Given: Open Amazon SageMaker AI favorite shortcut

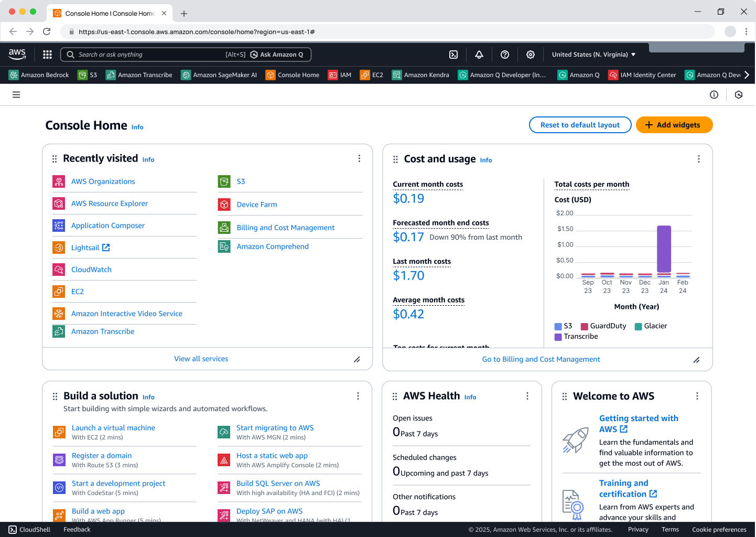Looking at the screenshot, I should 219,75.
